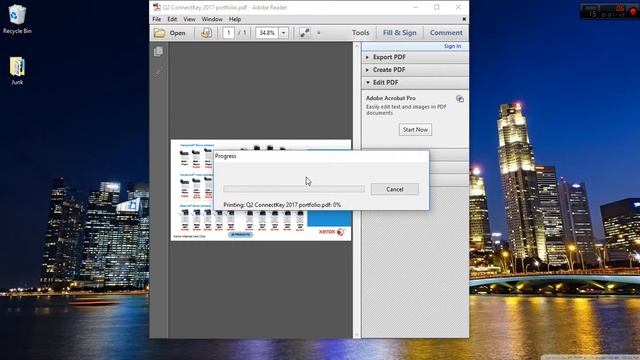
Task: Maximize the Adobe Reader window
Action: (x=437, y=7)
